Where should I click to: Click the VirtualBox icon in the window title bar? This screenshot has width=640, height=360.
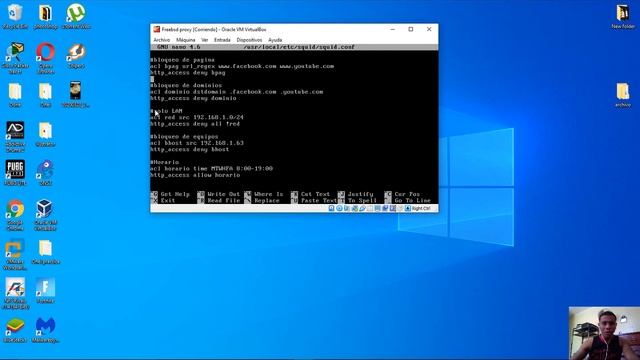click(156, 29)
